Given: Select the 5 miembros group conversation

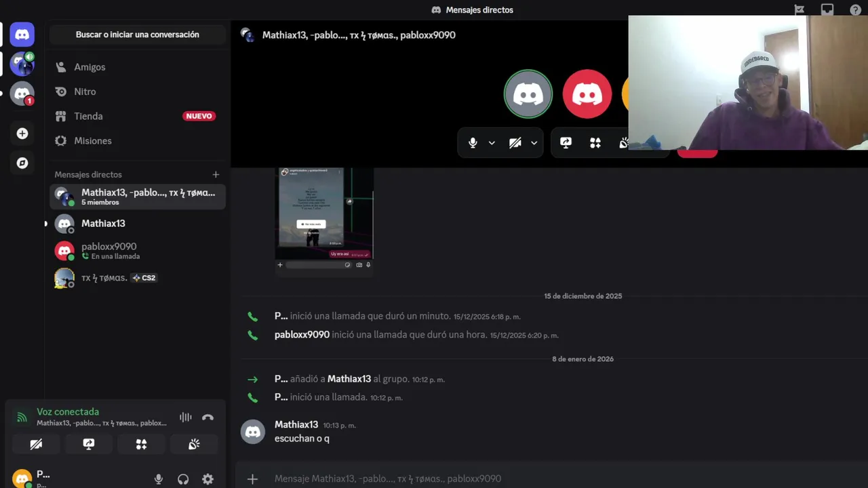Looking at the screenshot, I should [x=138, y=197].
